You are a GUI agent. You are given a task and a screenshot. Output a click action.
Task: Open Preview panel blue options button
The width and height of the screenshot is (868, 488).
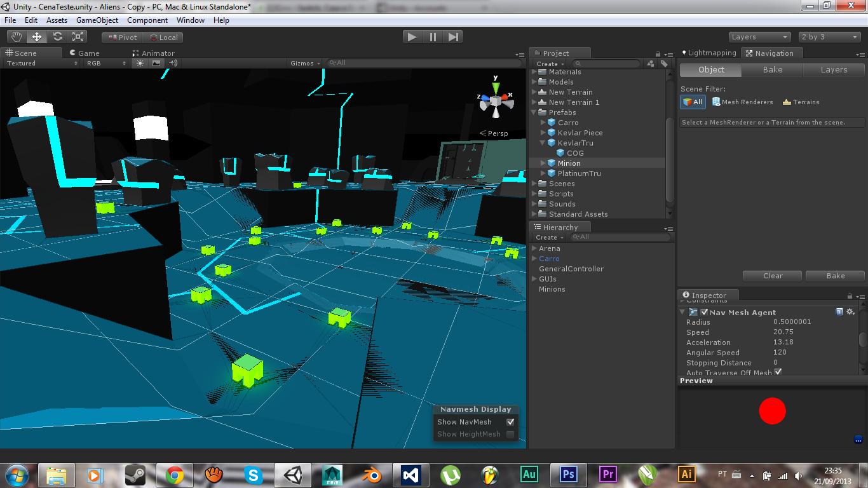coord(858,439)
